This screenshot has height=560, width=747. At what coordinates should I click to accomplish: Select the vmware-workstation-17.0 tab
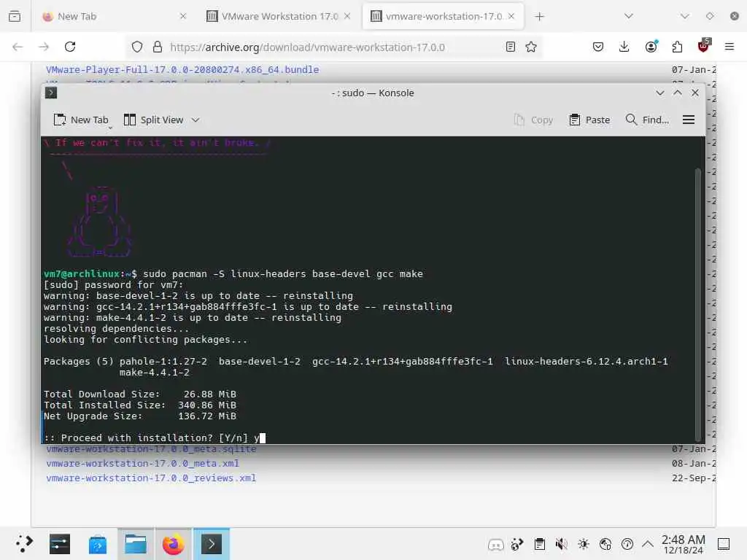(443, 16)
